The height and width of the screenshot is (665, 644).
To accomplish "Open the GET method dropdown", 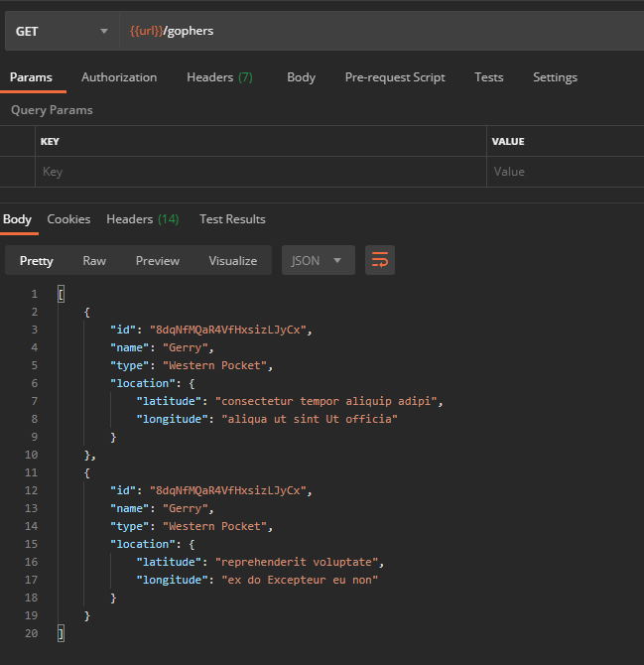I will pyautogui.click(x=62, y=31).
